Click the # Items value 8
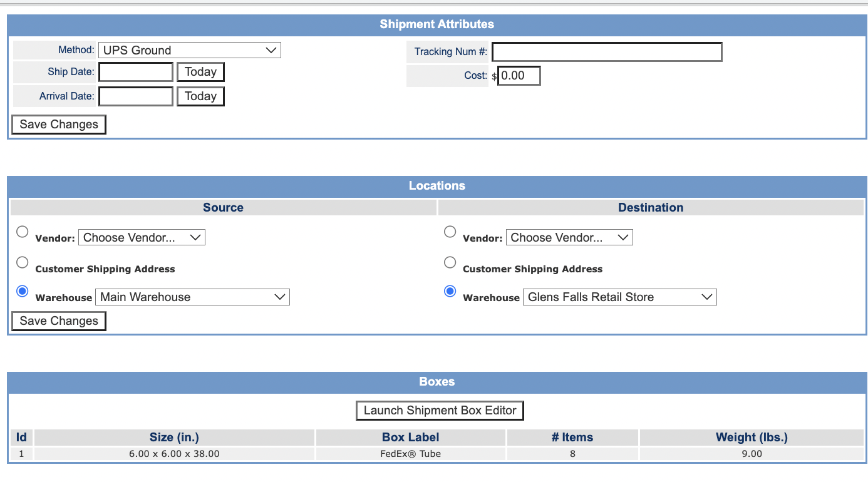 tap(572, 454)
